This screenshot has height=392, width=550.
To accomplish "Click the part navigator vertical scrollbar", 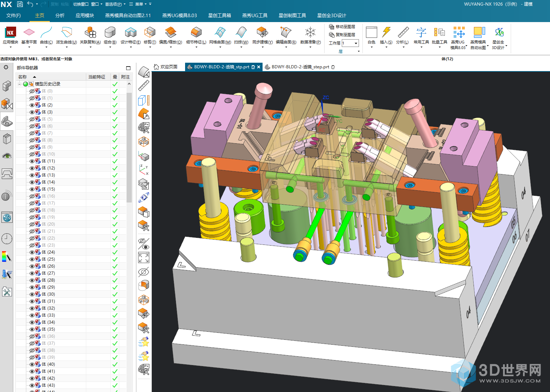I will tap(129, 147).
